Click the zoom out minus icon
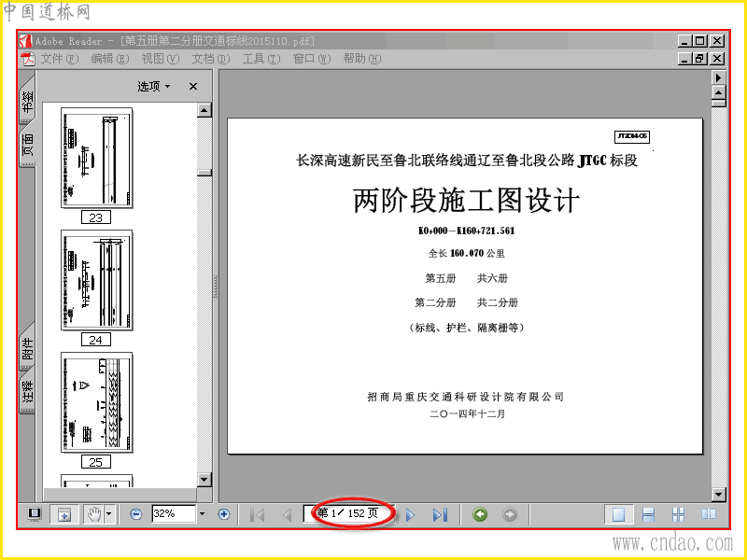Viewport: 747px width, 560px height. tap(135, 514)
